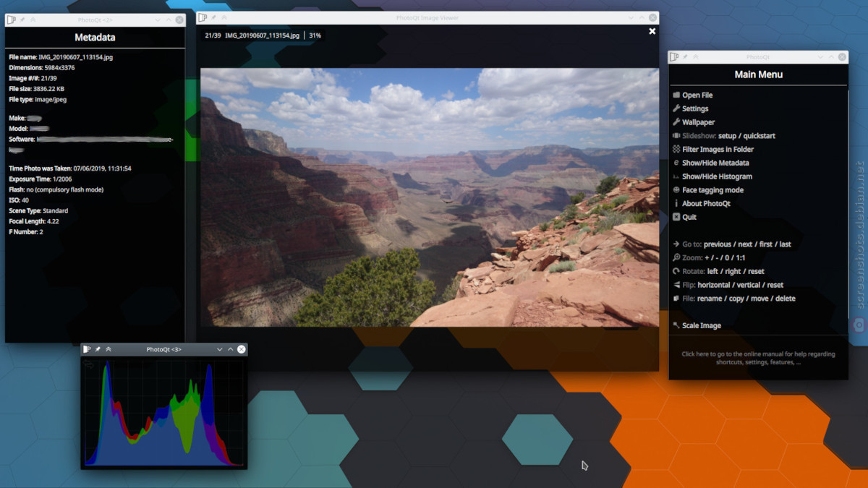Click the pin icon in the Metadata window titlebar

(22, 19)
